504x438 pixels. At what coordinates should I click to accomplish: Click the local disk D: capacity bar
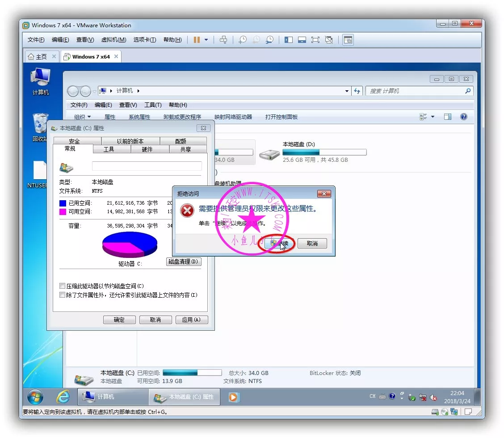point(324,152)
